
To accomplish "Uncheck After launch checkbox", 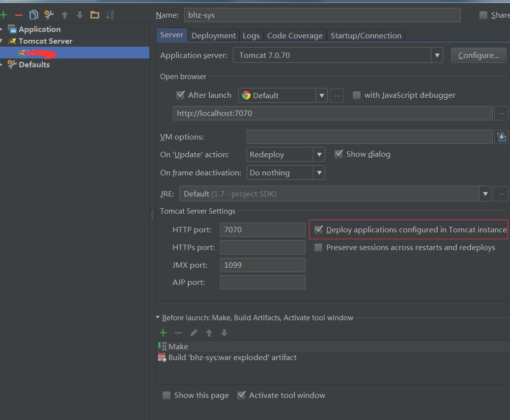I will coord(180,95).
